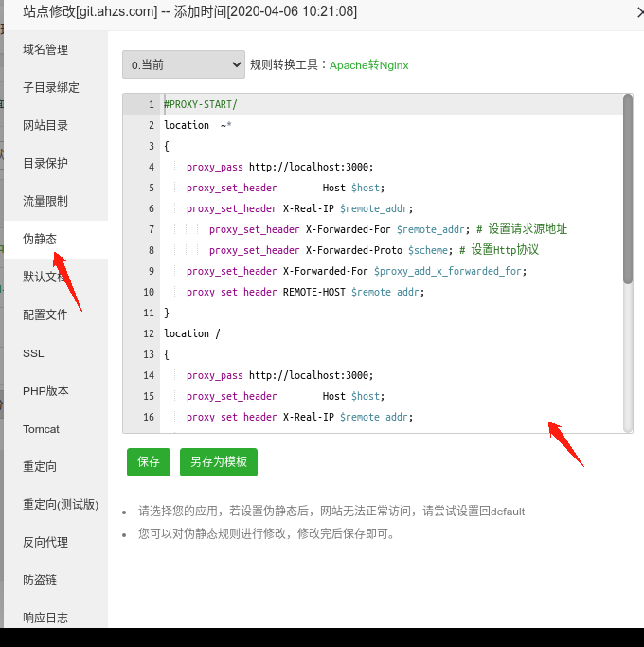The width and height of the screenshot is (644, 647).
Task: Click the $scheme variable on line 8
Action: point(428,250)
